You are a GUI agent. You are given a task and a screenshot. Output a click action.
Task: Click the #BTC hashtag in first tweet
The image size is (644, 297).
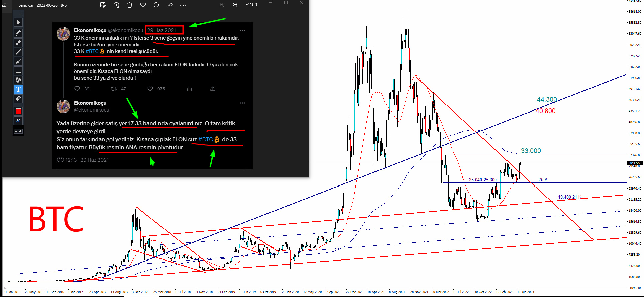pyautogui.click(x=92, y=51)
